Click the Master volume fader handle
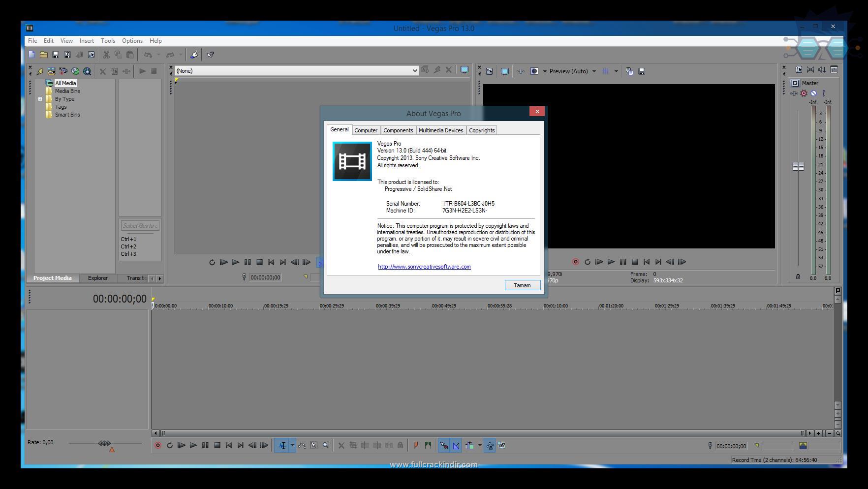The height and width of the screenshot is (489, 868). click(798, 167)
